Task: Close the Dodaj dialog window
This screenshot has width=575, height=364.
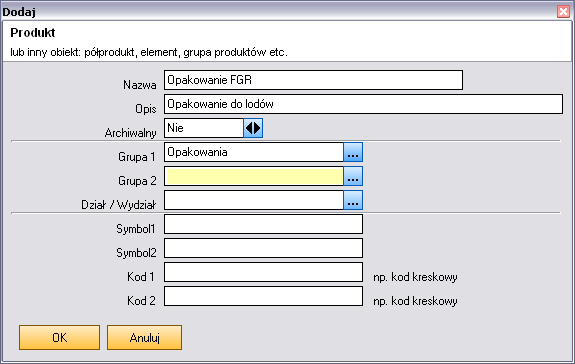Action: [x=563, y=11]
